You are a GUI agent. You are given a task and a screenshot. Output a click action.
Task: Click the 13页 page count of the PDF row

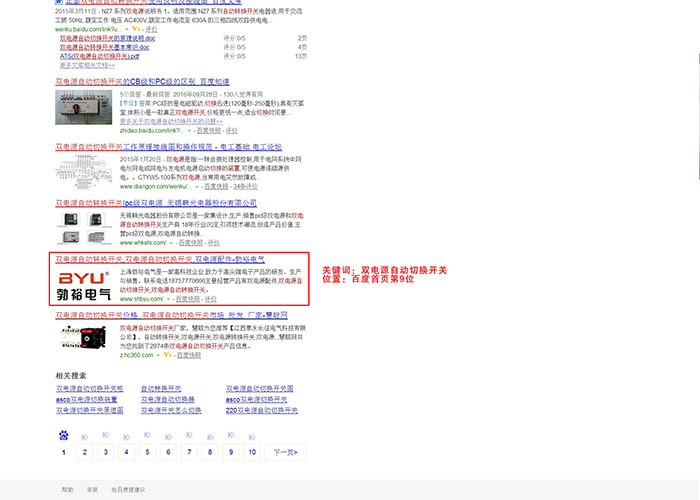[301, 56]
